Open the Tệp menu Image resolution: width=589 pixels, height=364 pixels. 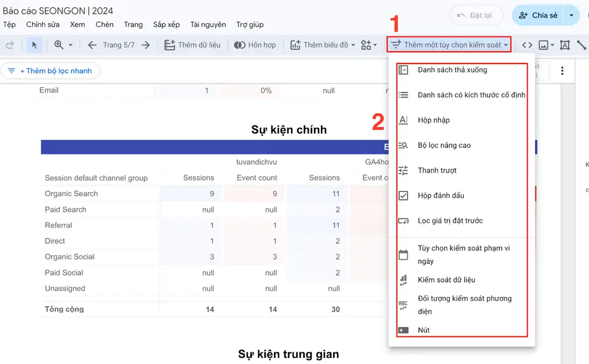click(x=9, y=25)
